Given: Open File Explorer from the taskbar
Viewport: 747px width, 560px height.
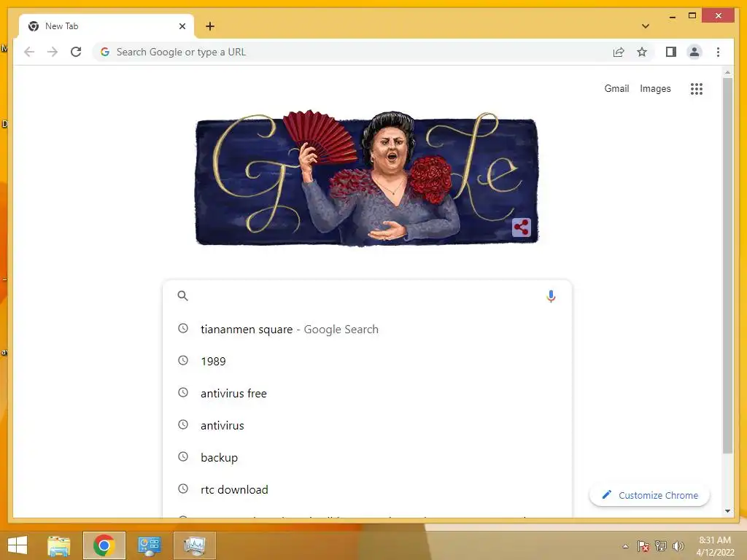Looking at the screenshot, I should click(58, 545).
